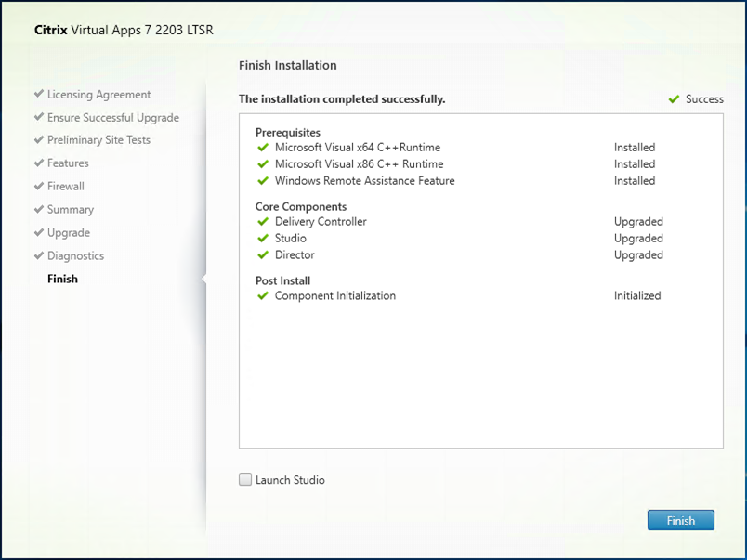Select the Diagnostics step in the sidebar
The width and height of the screenshot is (747, 560).
point(75,255)
